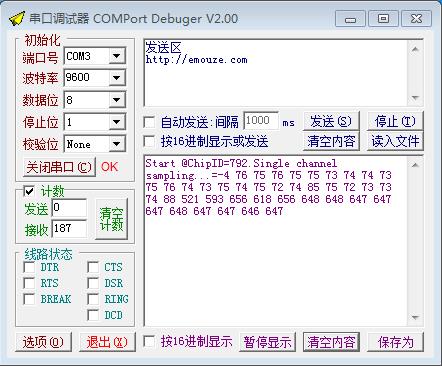The width and height of the screenshot is (442, 366).
Task: Click inside the receive text area
Action: coord(276,241)
